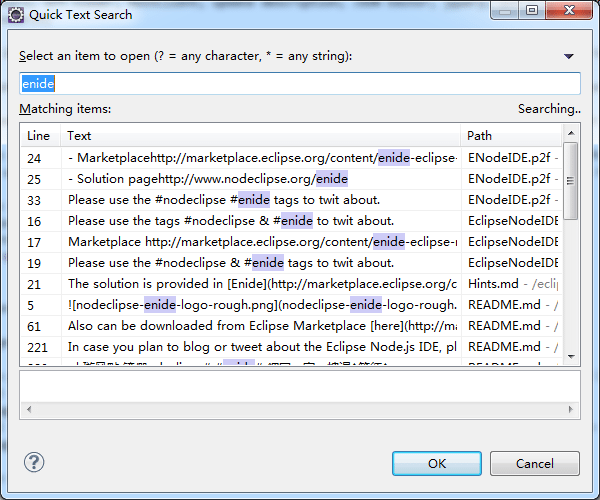Click the EclipseNodeIDE path in line 16 row
Image resolution: width=600 pixels, height=500 pixels.
512,221
